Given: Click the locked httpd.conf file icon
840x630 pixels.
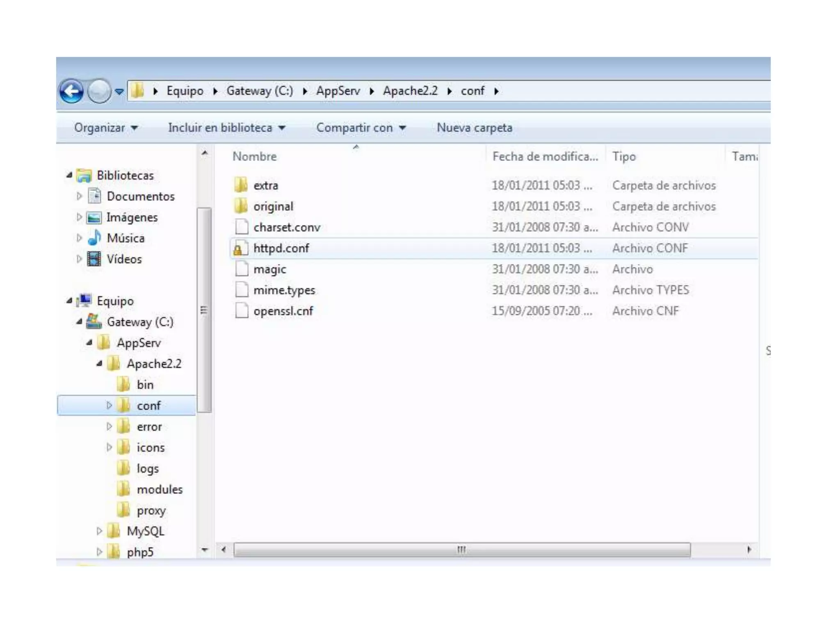Looking at the screenshot, I should pyautogui.click(x=241, y=249).
